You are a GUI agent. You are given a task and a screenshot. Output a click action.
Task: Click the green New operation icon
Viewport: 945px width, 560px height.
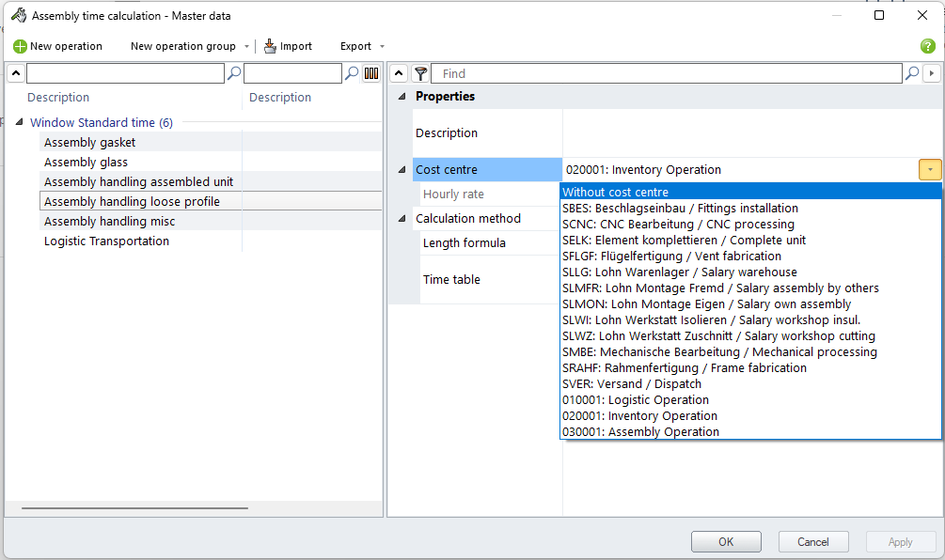coord(20,46)
